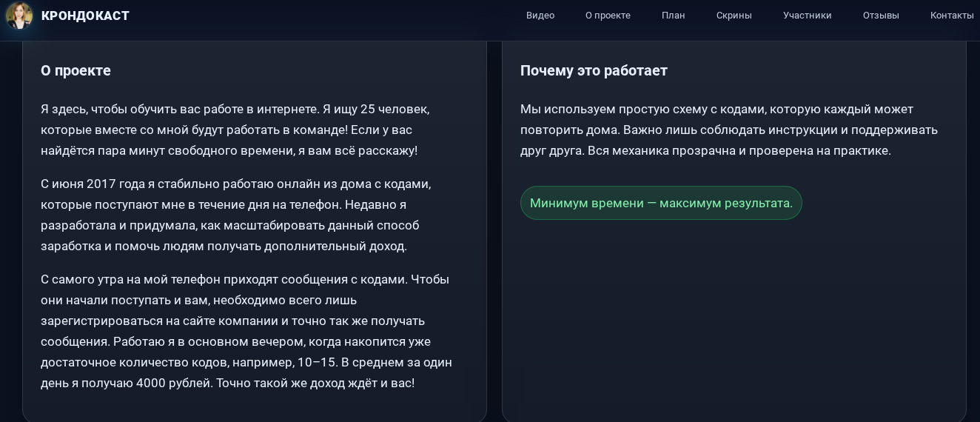Click the КРОНДОКАСТ brand name

point(85,16)
